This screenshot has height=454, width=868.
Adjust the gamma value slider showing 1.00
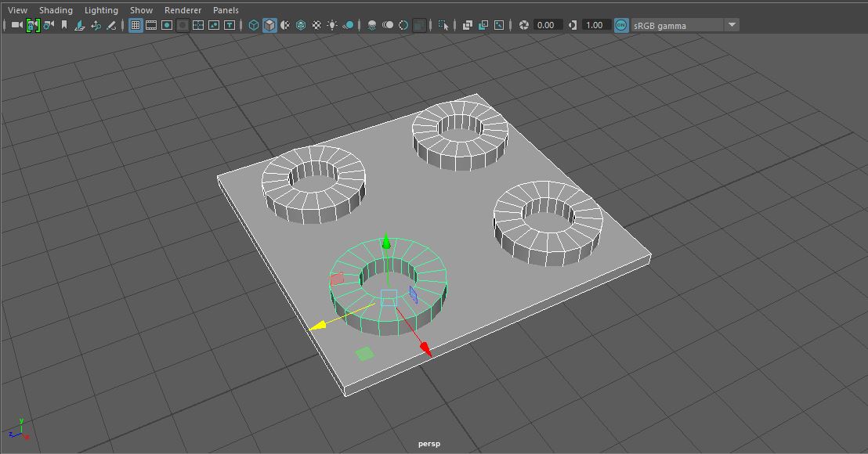coord(594,25)
